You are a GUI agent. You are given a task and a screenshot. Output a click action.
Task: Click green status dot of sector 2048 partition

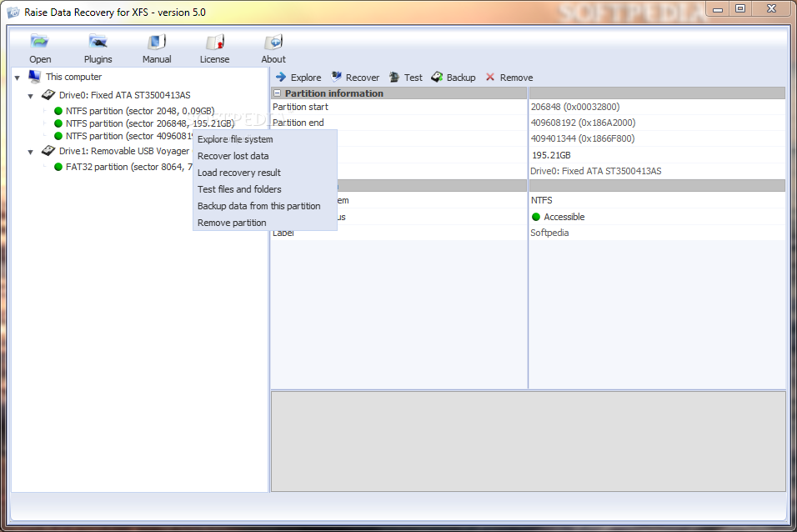coord(58,111)
